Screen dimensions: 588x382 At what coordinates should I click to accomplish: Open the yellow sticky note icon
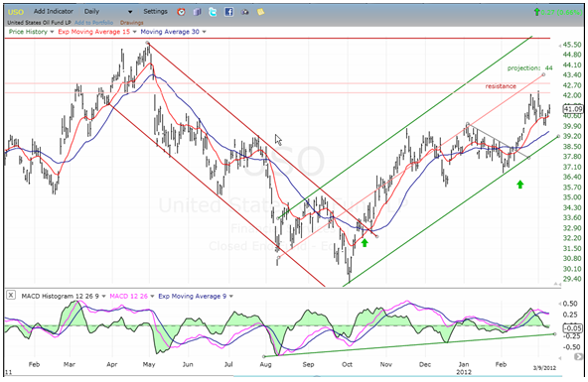(x=260, y=12)
